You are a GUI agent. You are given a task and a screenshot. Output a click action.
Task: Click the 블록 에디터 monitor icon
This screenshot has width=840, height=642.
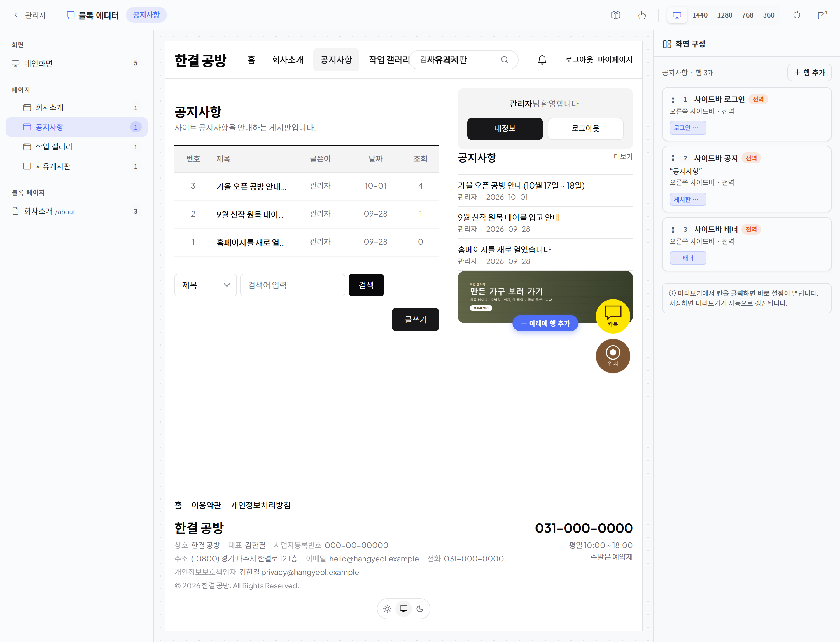coord(70,15)
